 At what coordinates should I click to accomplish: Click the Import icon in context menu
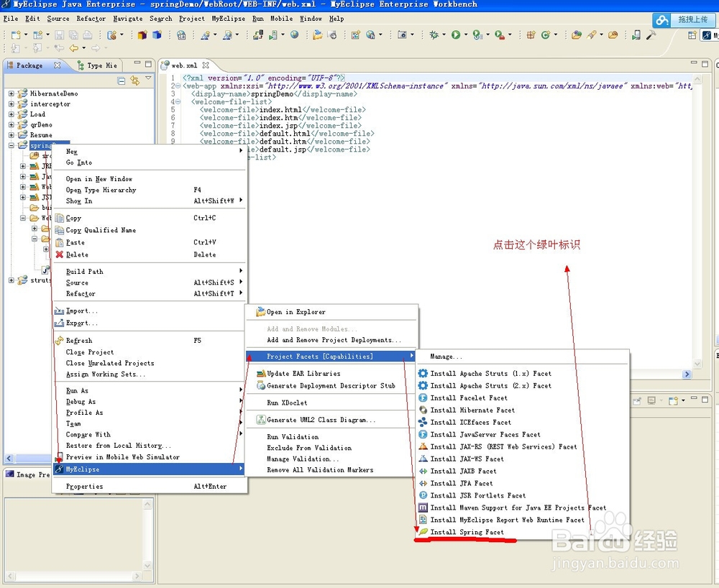coord(59,311)
